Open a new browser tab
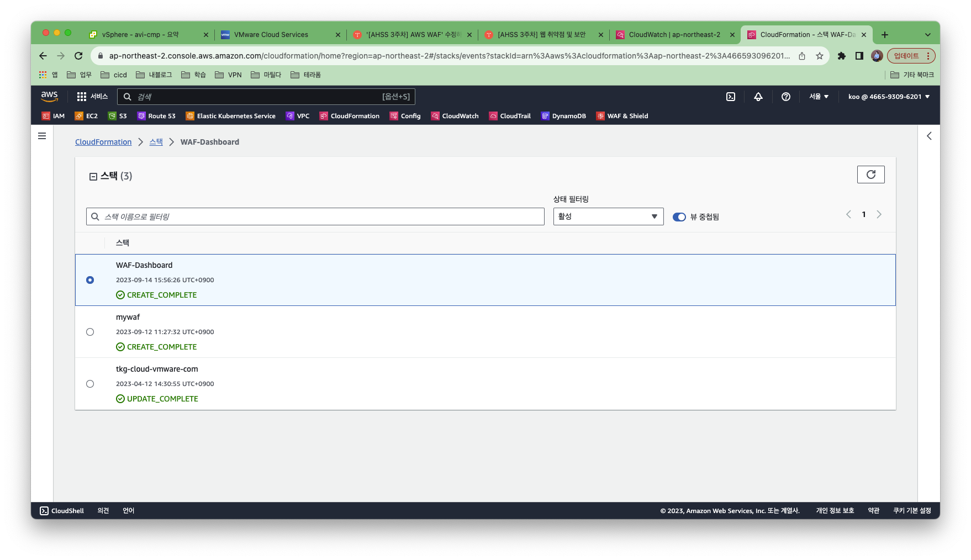The height and width of the screenshot is (560, 971). coord(885,35)
